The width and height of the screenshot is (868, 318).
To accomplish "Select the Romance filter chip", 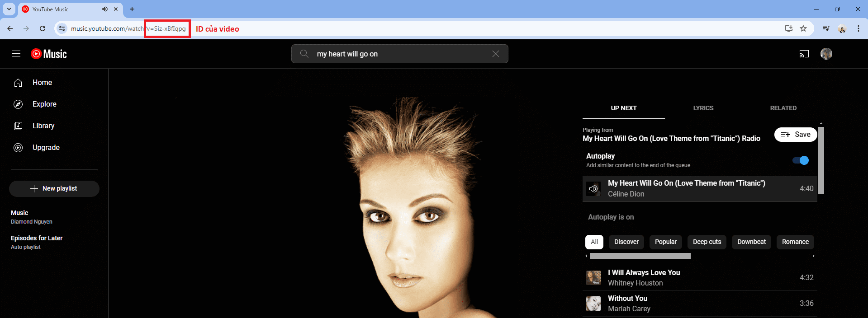I will [795, 242].
